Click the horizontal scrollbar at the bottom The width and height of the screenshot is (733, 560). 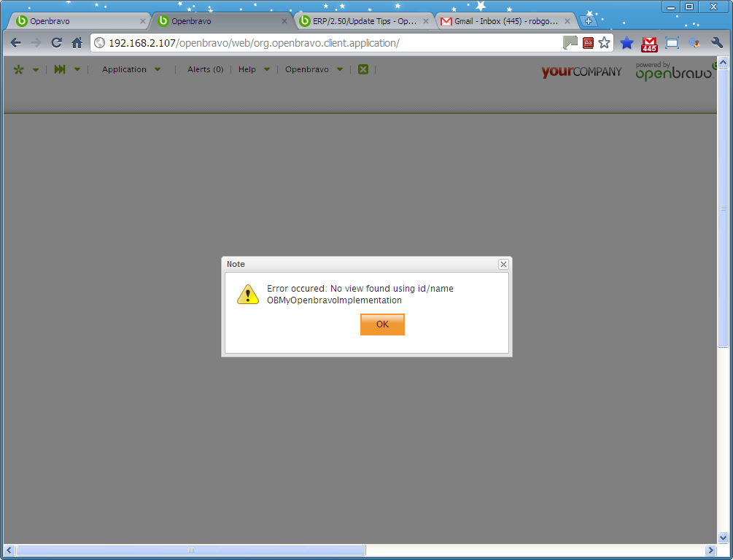pos(191,551)
